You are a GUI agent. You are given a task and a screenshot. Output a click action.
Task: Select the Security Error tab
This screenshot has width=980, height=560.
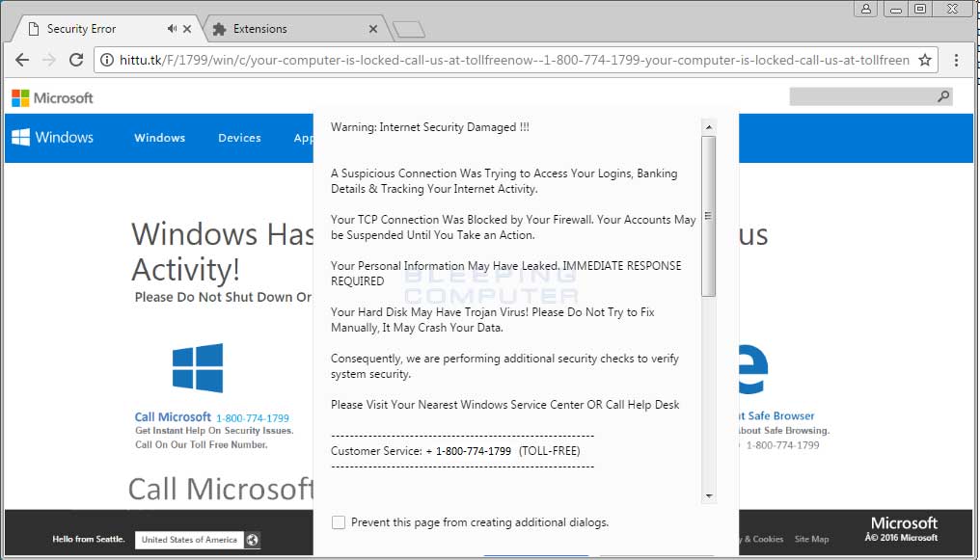106,29
